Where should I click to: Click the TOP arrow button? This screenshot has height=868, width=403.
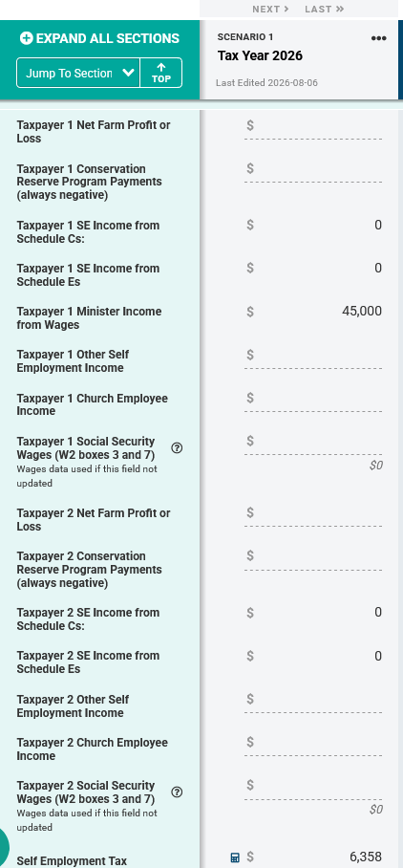[160, 73]
